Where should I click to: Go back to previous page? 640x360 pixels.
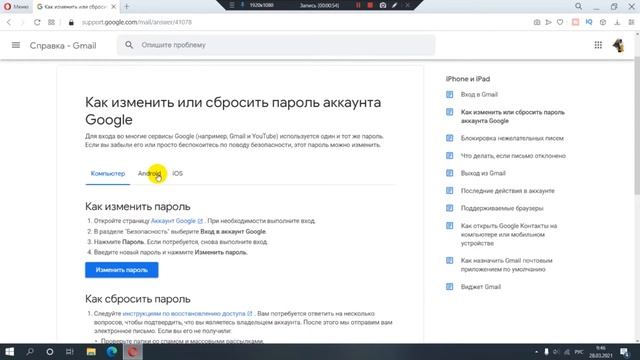pyautogui.click(x=9, y=22)
